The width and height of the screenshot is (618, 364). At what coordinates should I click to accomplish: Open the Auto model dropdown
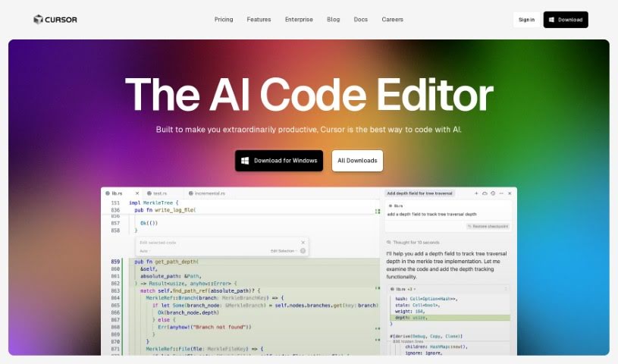click(144, 250)
